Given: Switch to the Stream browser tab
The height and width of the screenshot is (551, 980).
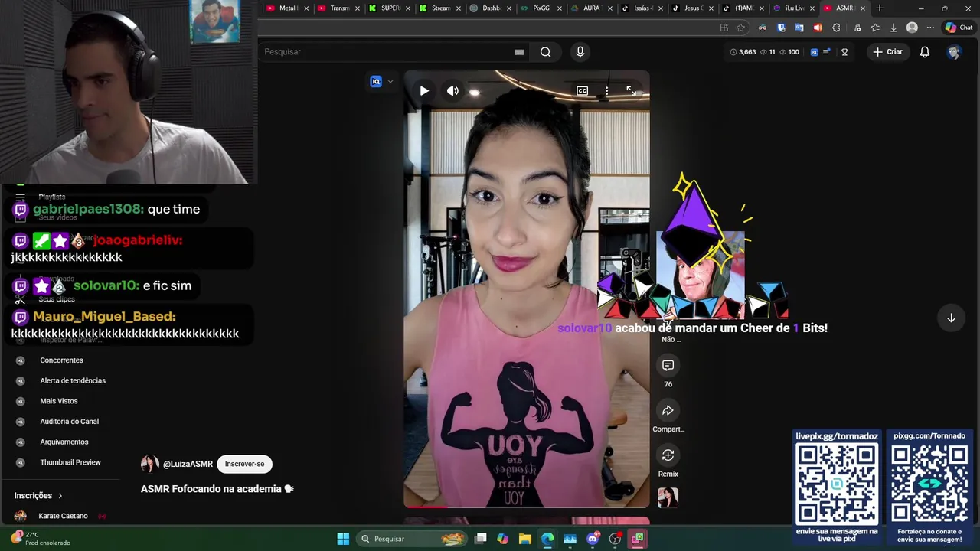Looking at the screenshot, I should click(440, 8).
